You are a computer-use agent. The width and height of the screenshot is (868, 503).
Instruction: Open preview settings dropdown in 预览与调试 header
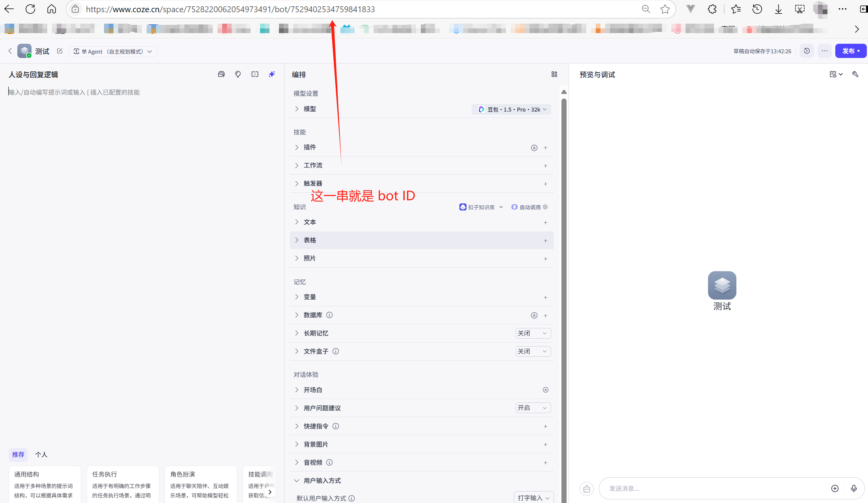pyautogui.click(x=836, y=74)
